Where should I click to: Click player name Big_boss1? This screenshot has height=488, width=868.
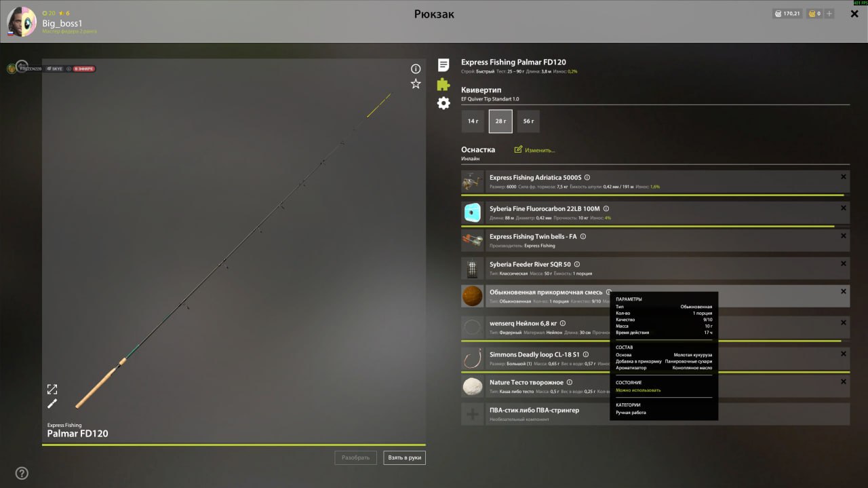62,23
